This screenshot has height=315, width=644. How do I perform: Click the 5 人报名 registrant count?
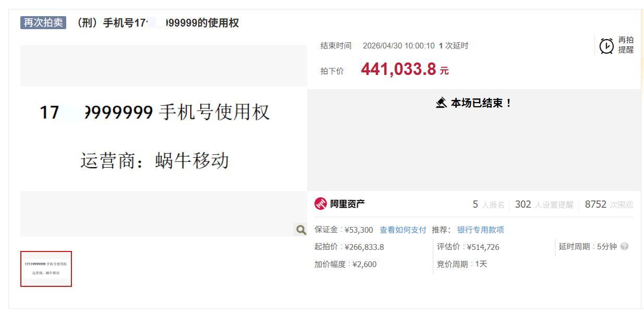(x=489, y=205)
